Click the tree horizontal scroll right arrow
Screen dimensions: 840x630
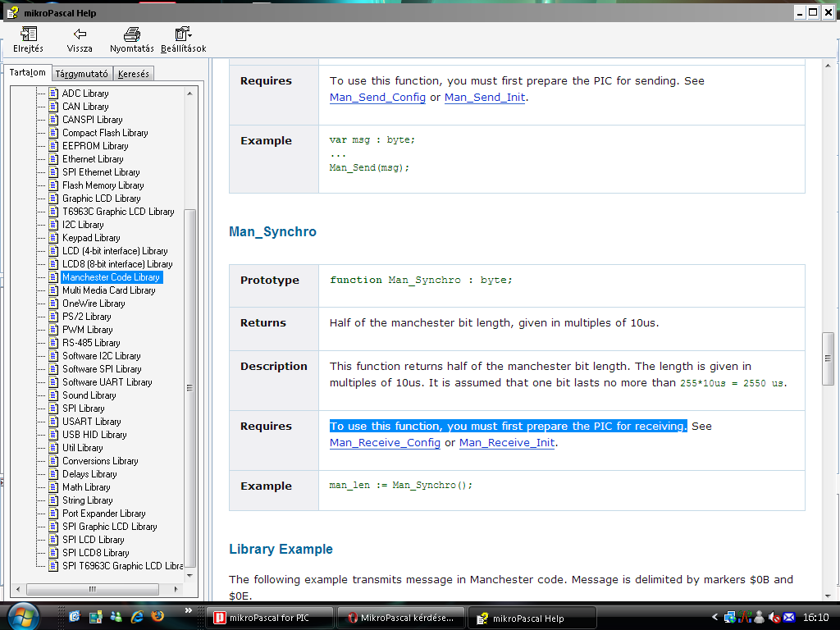[x=176, y=589]
